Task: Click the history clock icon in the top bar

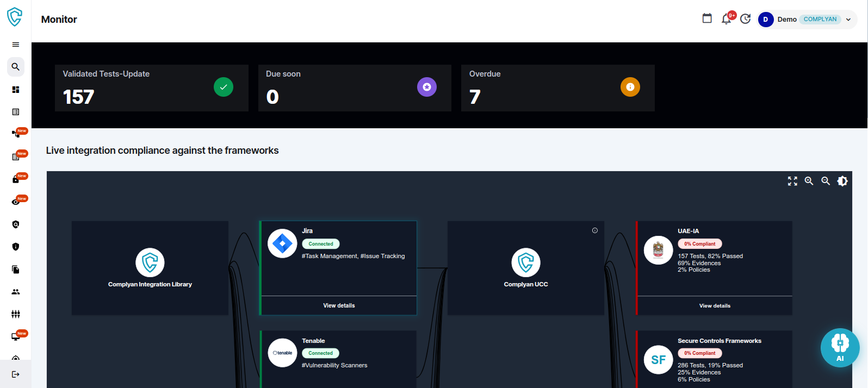Action: point(746,19)
